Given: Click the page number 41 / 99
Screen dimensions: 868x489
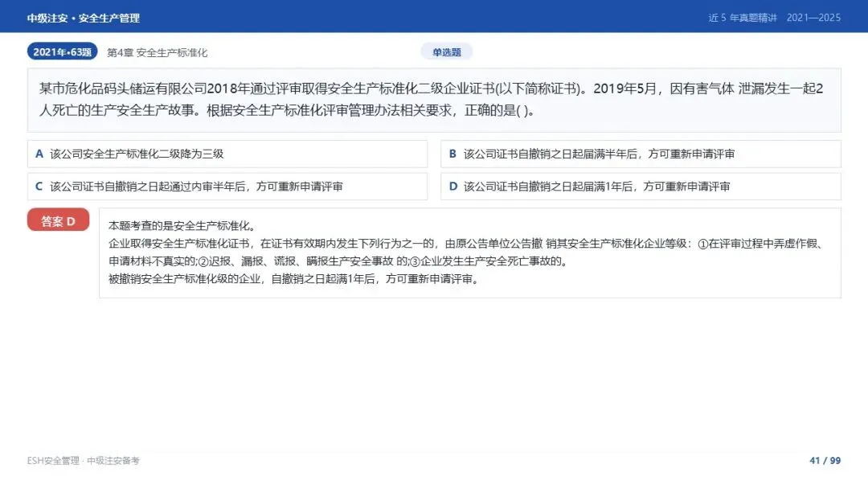Looking at the screenshot, I should coord(825,460).
